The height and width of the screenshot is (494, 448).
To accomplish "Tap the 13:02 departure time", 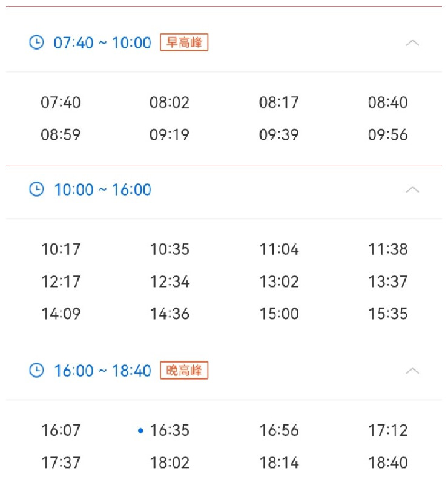I will [279, 282].
